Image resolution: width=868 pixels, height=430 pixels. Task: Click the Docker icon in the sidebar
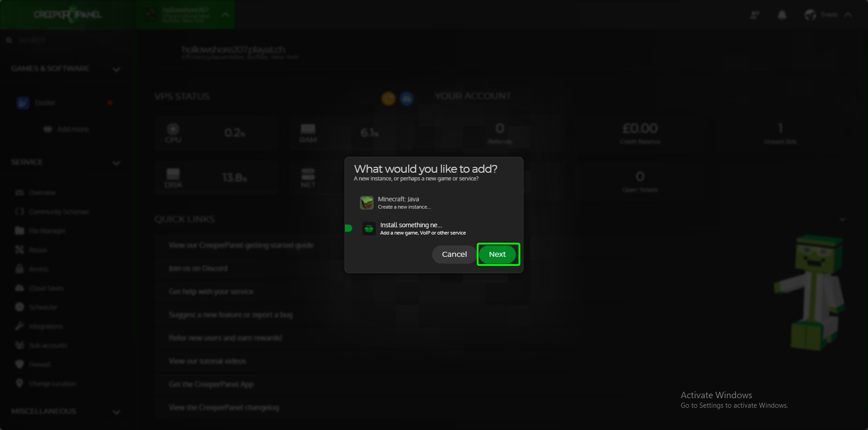point(23,103)
